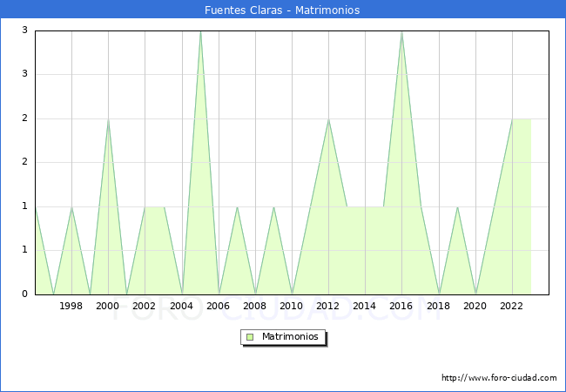This screenshot has height=392, width=566.
Task: Select the 2006 x-axis label
Action: (x=218, y=306)
